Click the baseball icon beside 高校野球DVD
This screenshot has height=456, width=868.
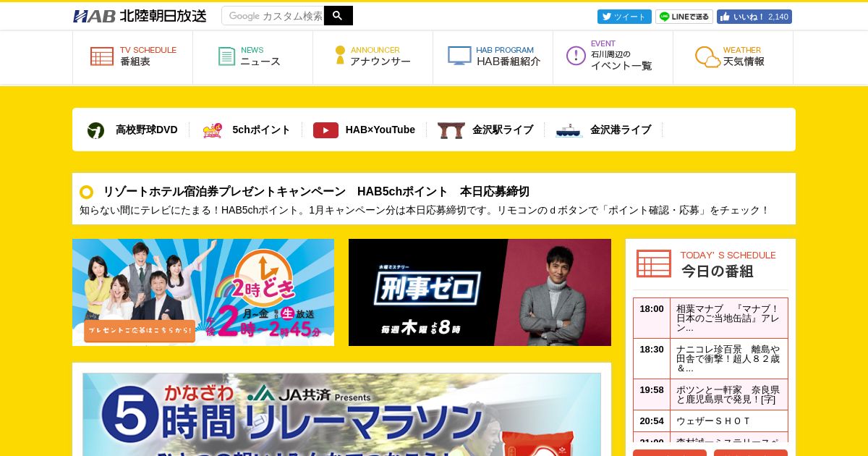pyautogui.click(x=95, y=130)
